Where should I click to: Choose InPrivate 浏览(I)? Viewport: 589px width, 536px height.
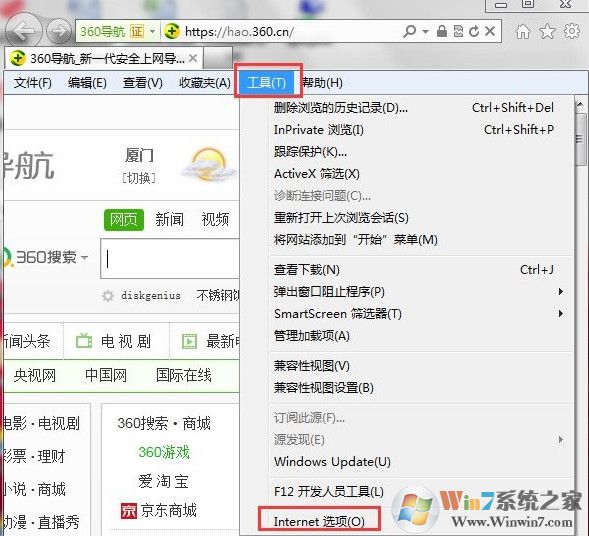[407, 130]
